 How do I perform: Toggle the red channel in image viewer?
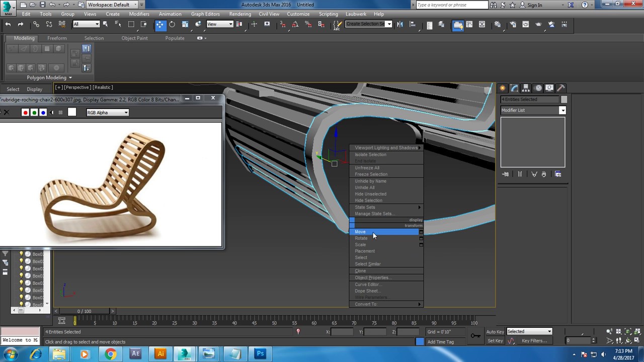pos(25,113)
